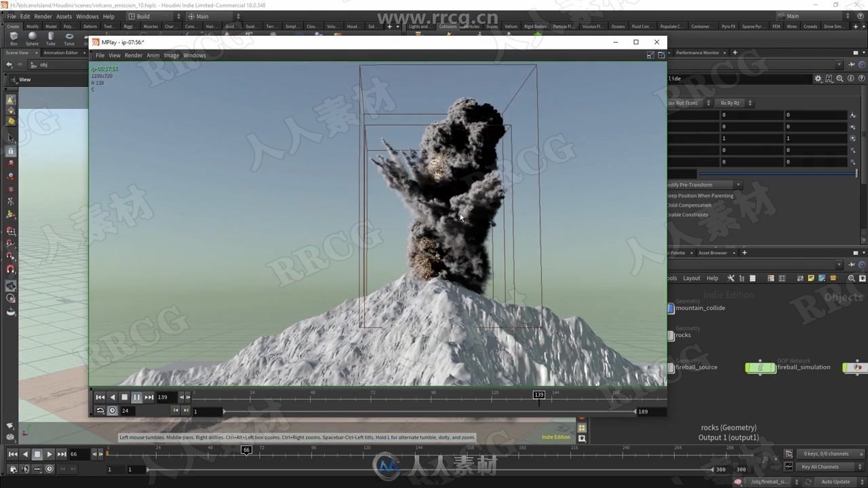The image size is (868, 488).
Task: Open MPlay File menu
Action: [x=100, y=56]
